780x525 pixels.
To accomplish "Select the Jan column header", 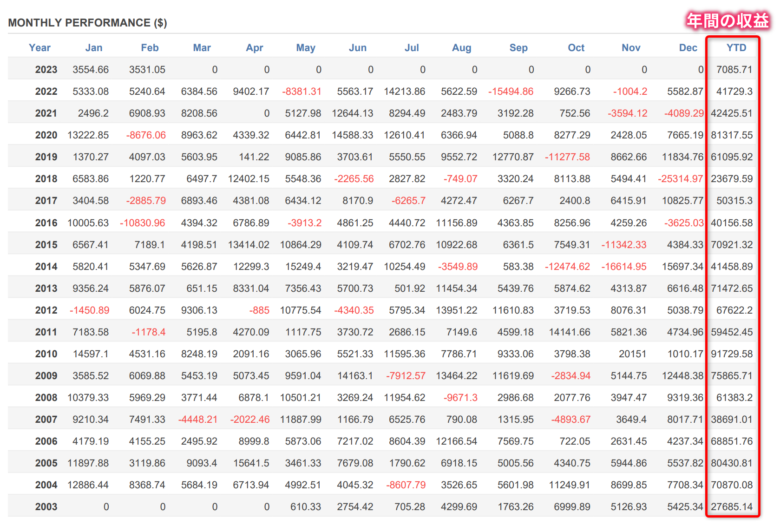I will point(94,48).
